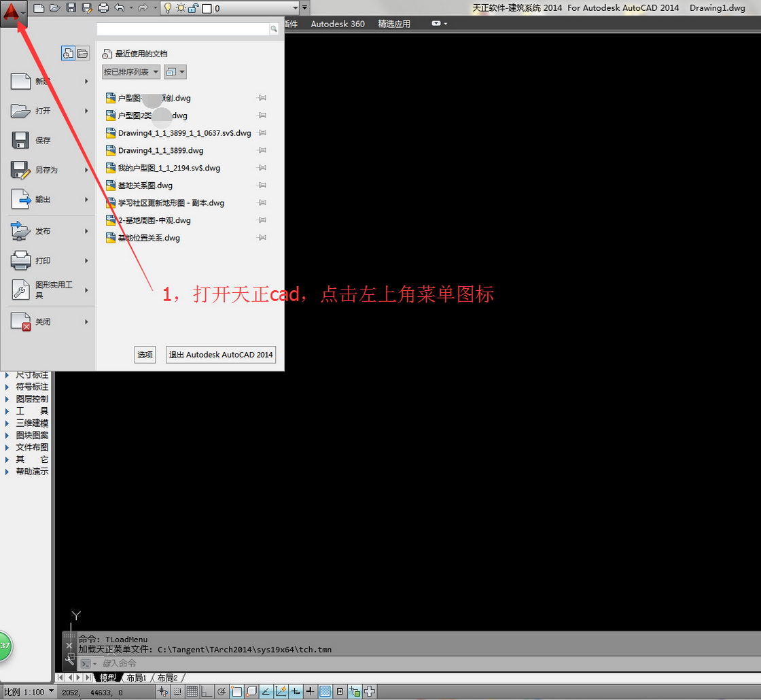Click the green 37 badge circle
Screen dimensions: 761x700
[x=5, y=646]
